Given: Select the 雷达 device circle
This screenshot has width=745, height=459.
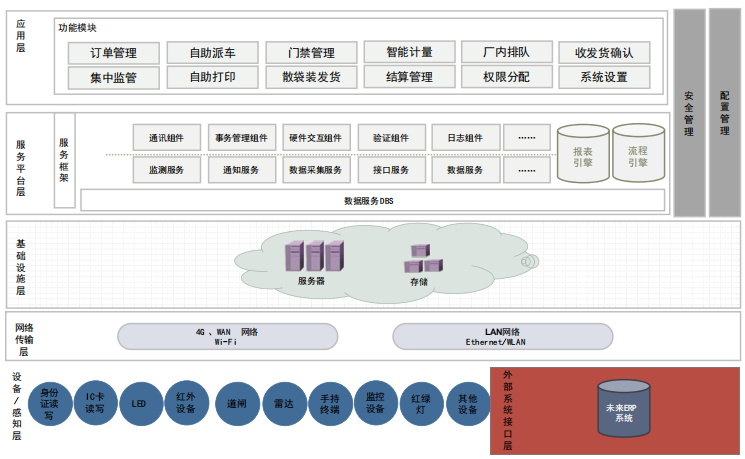Looking at the screenshot, I should point(284,405).
